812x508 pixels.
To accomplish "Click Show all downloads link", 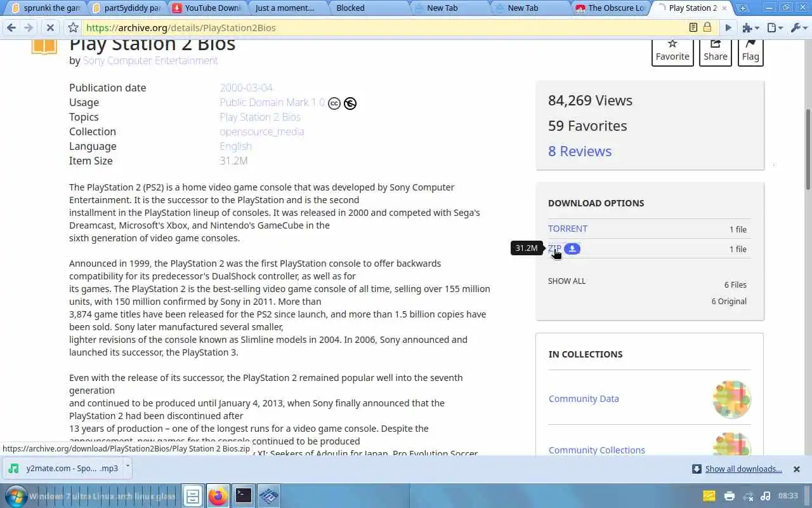I will point(743,469).
